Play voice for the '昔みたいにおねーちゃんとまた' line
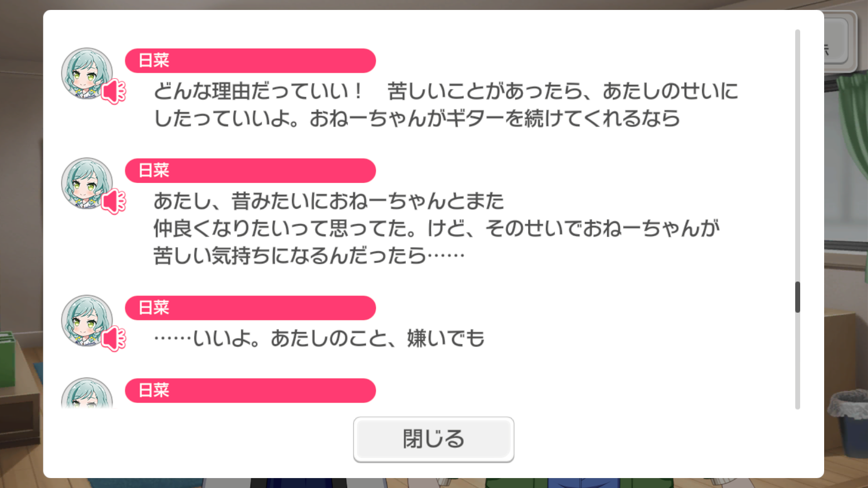The width and height of the screenshot is (868, 488). 113,202
